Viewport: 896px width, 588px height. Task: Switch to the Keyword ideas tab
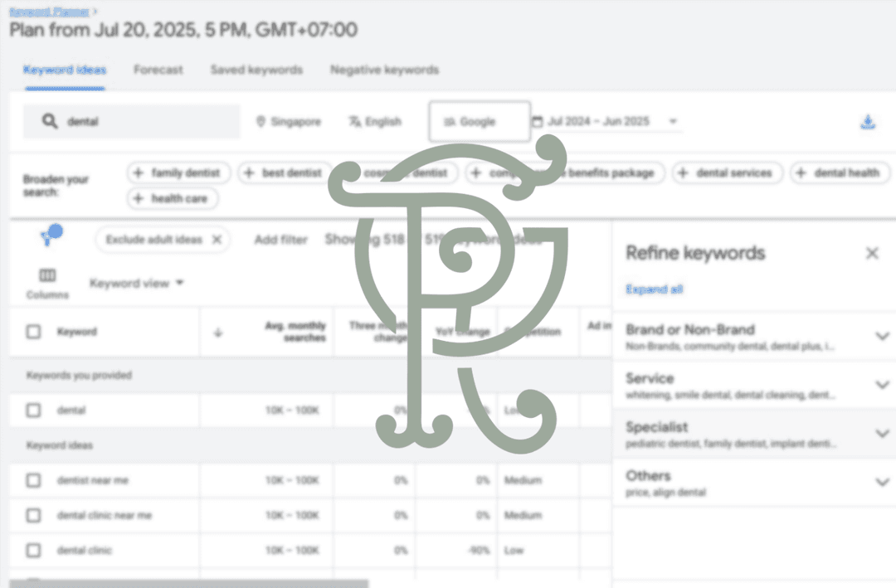click(65, 70)
